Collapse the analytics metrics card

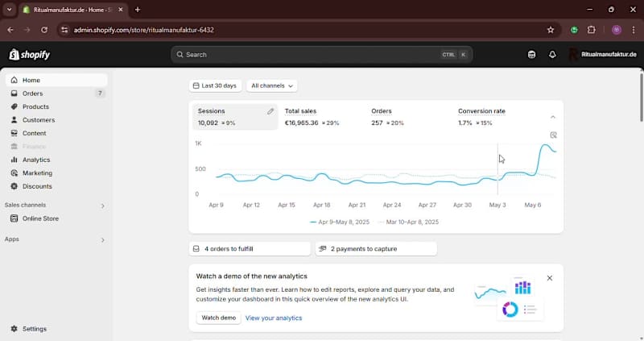[552, 118]
